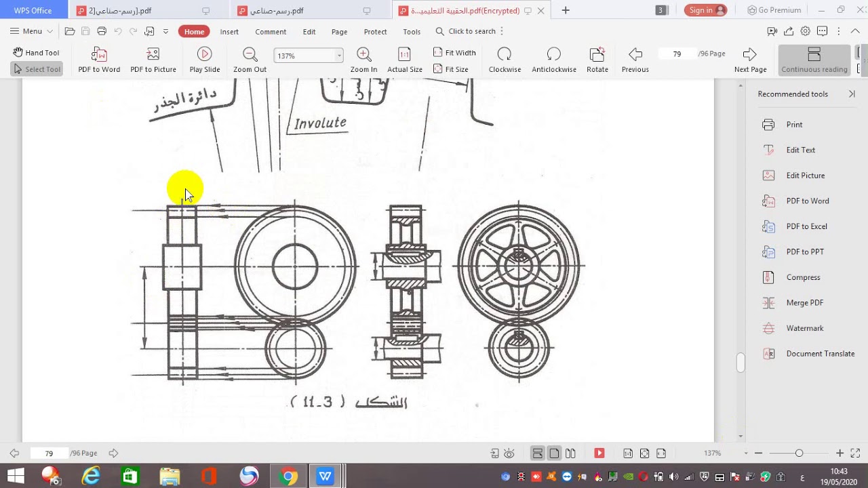Open the Tools ribbon tab
Screen dimensions: 868x488
(x=412, y=32)
